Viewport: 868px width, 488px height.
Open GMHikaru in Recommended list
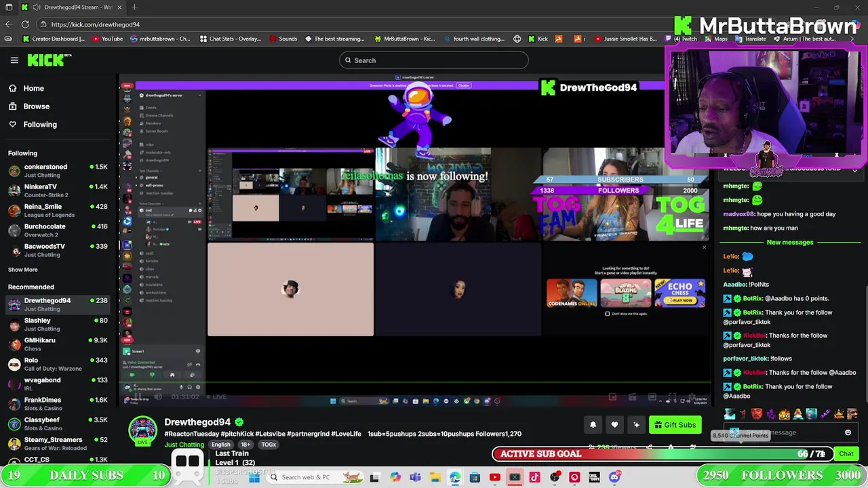58,344
